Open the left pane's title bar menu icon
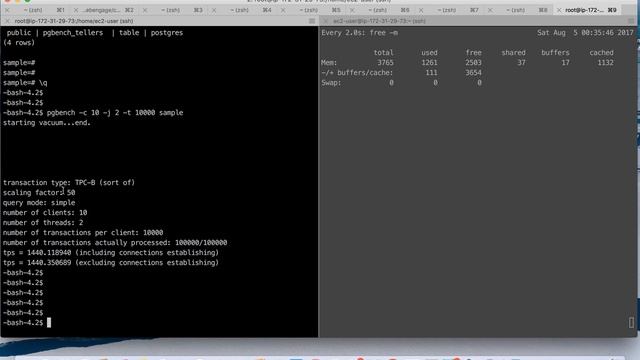Viewport: 640px width, 360px height. click(312, 21)
